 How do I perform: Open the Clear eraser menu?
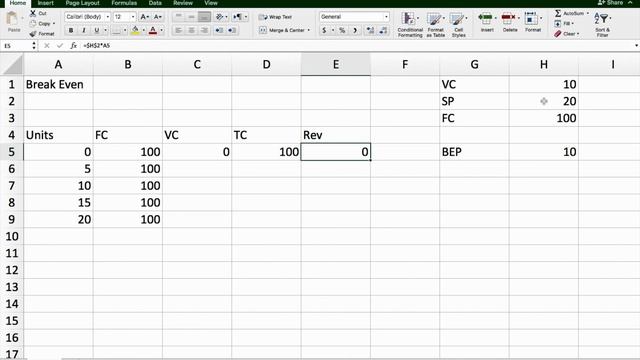(567, 34)
